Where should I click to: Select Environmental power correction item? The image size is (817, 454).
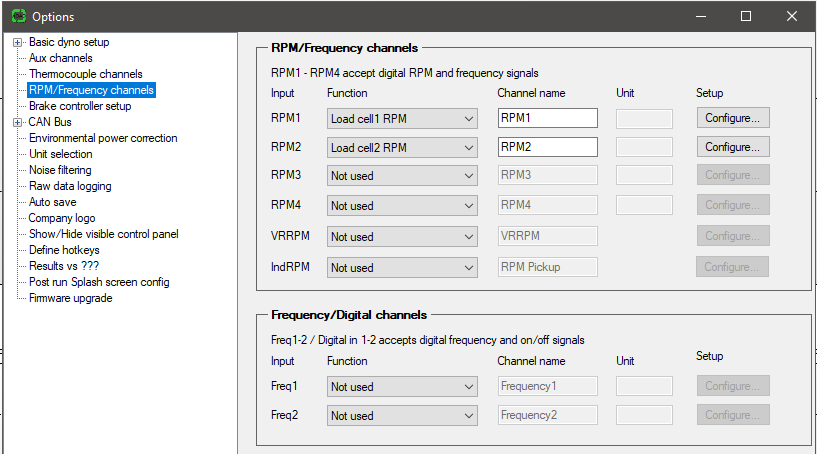pyautogui.click(x=103, y=138)
